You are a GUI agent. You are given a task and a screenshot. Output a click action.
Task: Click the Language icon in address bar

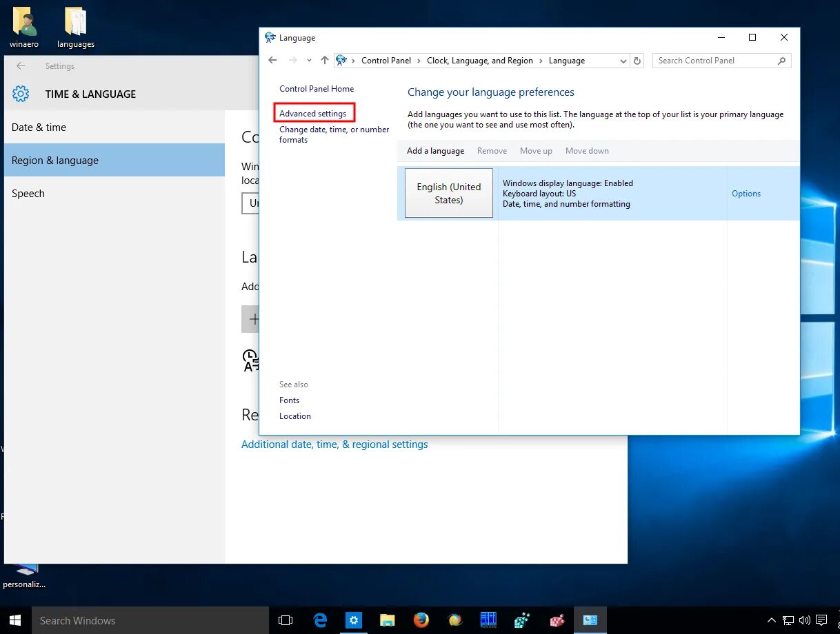coord(341,61)
